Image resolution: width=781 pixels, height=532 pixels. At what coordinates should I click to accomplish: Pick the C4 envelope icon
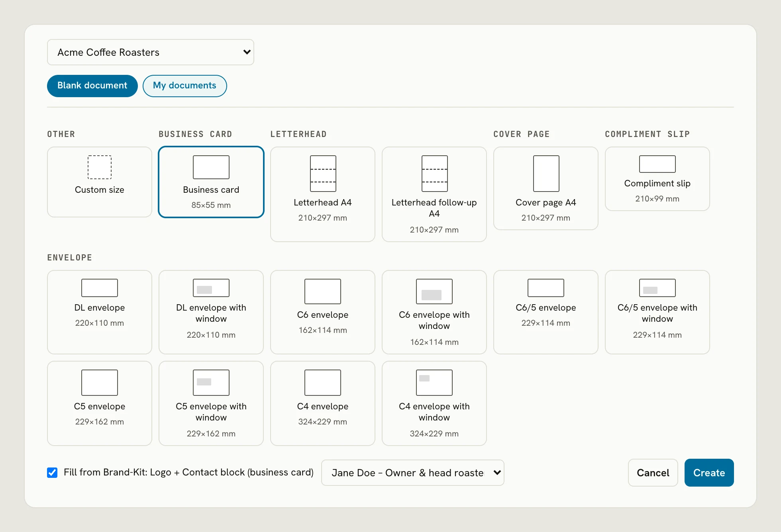pos(323,383)
